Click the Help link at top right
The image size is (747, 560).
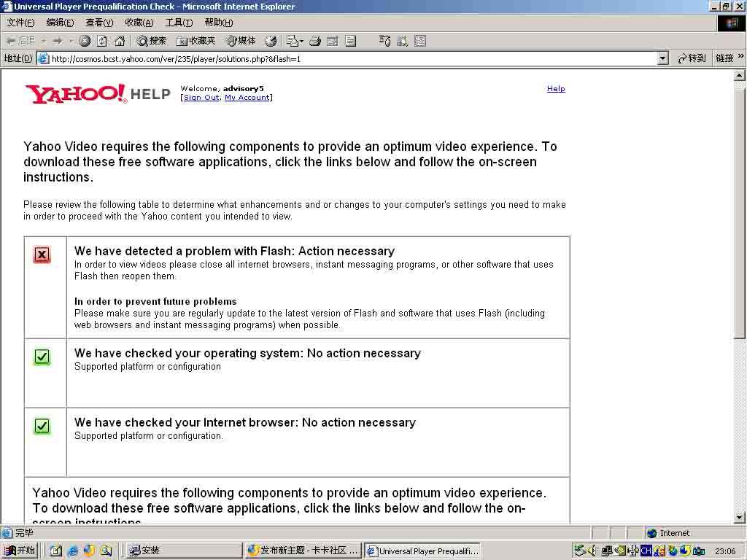[x=556, y=88]
